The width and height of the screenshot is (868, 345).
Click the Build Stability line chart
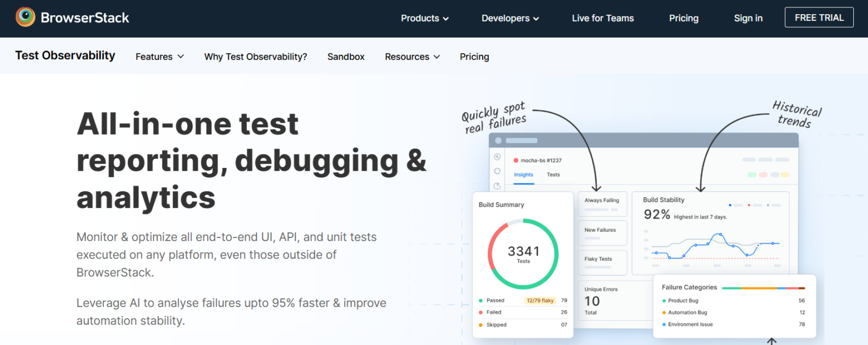[x=715, y=247]
